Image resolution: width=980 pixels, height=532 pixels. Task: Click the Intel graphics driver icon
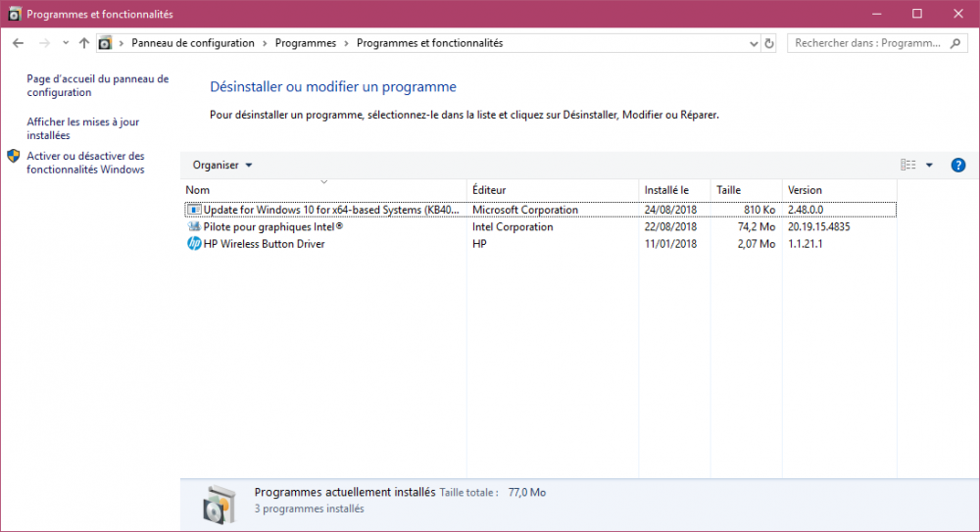pos(194,227)
